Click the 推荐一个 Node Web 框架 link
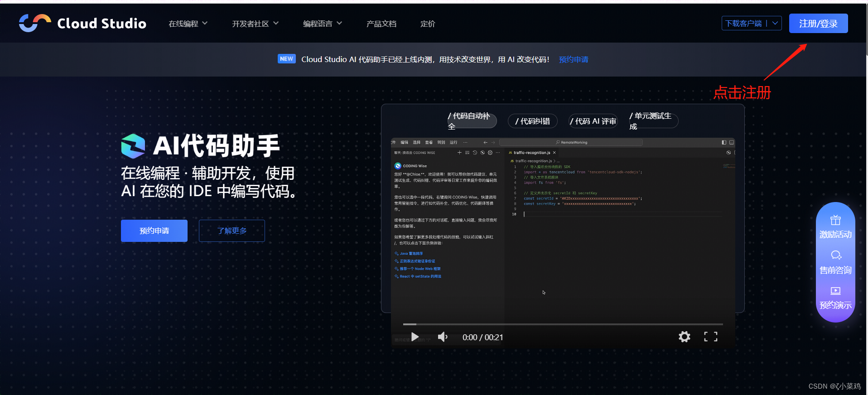The image size is (868, 395). point(420,269)
